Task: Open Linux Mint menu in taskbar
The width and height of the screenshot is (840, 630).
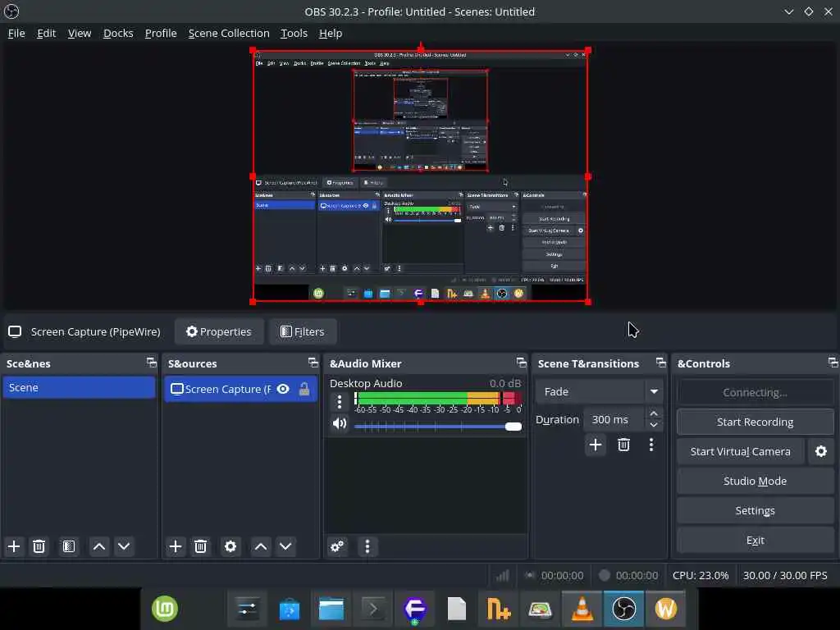Action: [x=164, y=609]
